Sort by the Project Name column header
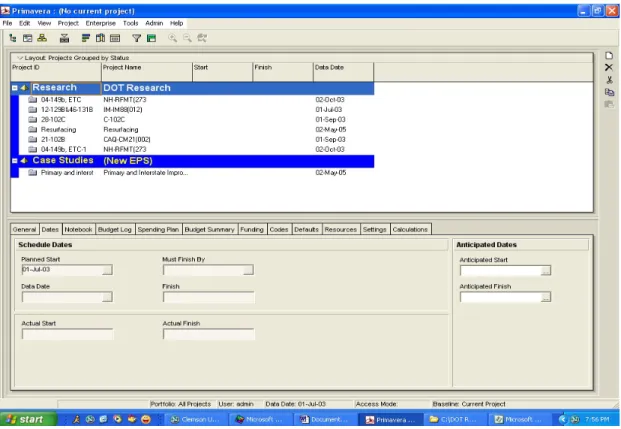621x429 pixels. 147,72
